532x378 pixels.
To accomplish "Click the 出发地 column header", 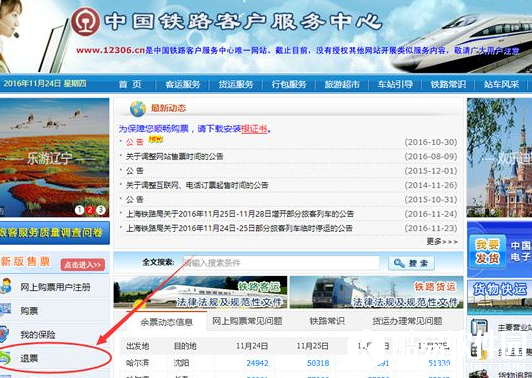I will coord(137,346).
